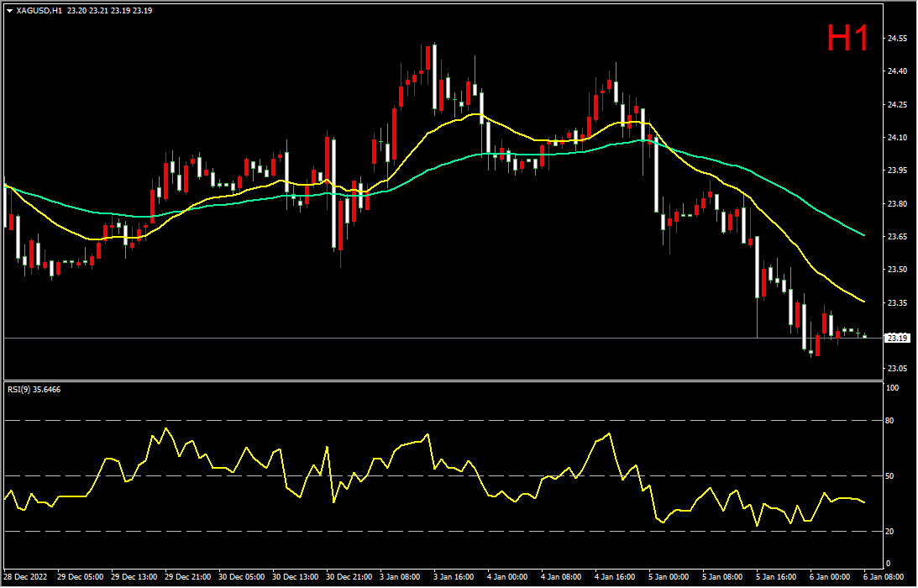
Task: Click the large red H1 timeframe label
Action: point(847,38)
